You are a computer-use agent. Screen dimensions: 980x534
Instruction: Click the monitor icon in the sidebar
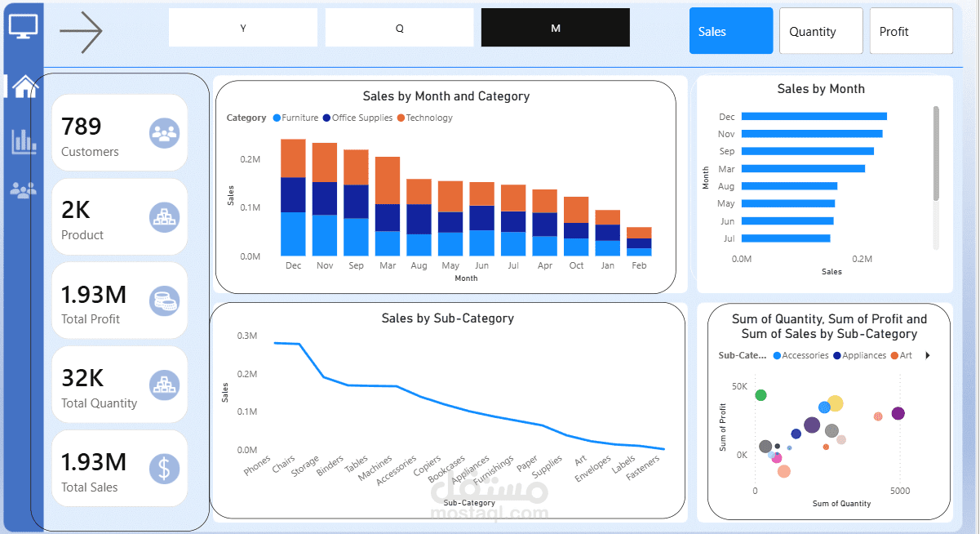(x=23, y=25)
